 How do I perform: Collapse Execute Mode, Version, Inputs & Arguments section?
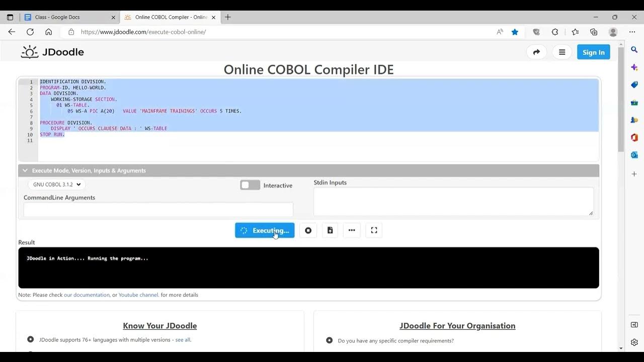(308, 170)
